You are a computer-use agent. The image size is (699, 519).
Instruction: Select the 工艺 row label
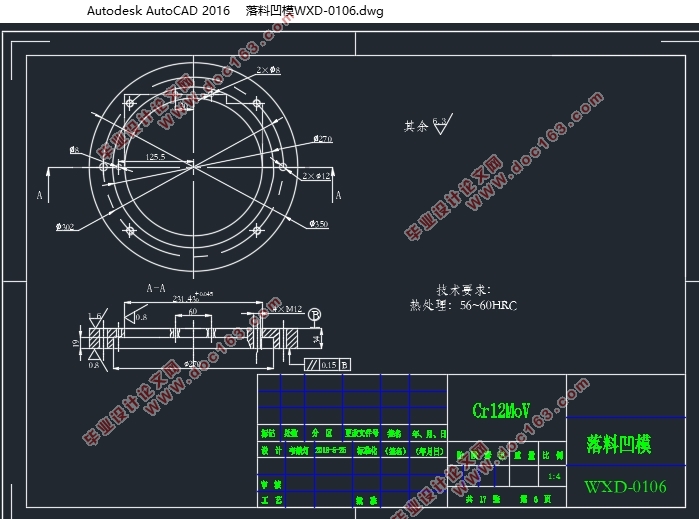point(271,500)
